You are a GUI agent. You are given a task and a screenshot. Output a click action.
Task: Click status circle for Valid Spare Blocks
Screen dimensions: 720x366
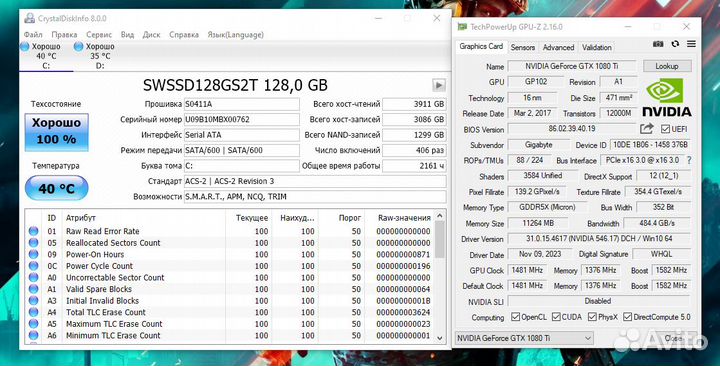coord(33,289)
